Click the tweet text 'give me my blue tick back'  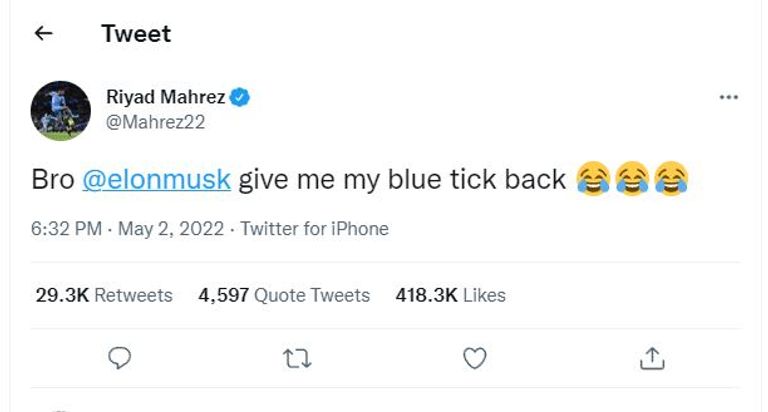click(x=403, y=179)
